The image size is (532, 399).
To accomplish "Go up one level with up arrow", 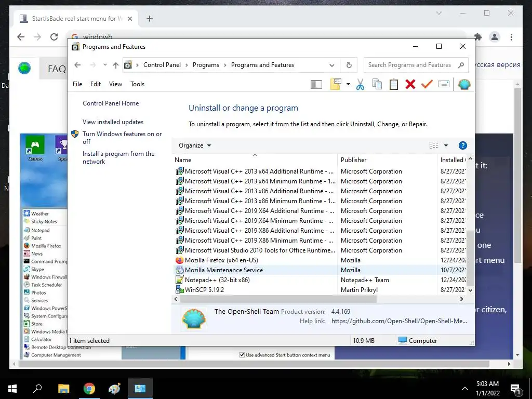I will (x=116, y=65).
